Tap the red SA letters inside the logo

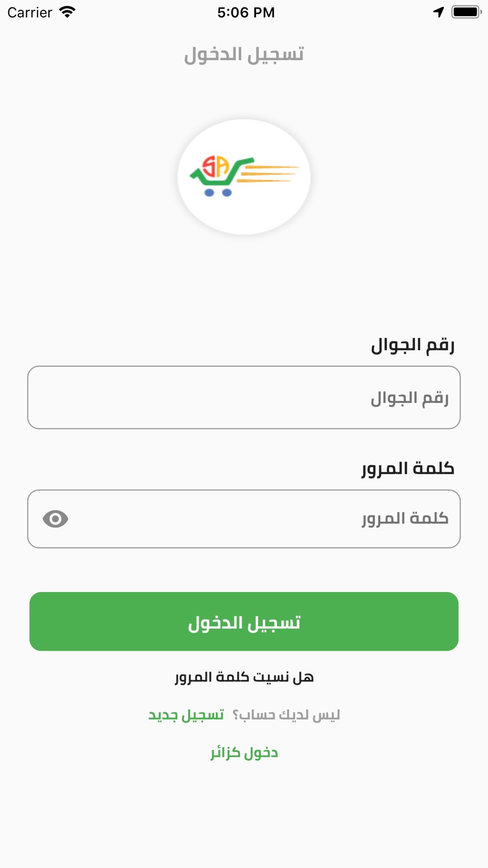pyautogui.click(x=216, y=166)
